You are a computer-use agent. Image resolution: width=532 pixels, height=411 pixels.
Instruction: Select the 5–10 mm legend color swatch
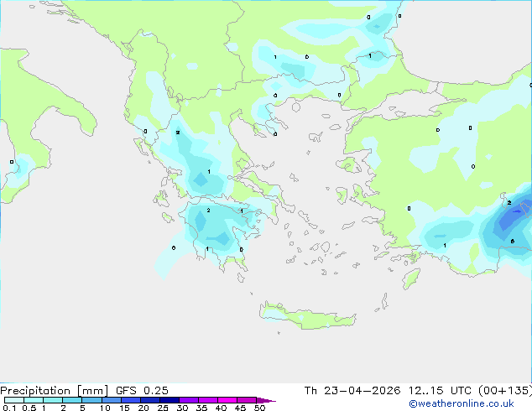(91, 400)
